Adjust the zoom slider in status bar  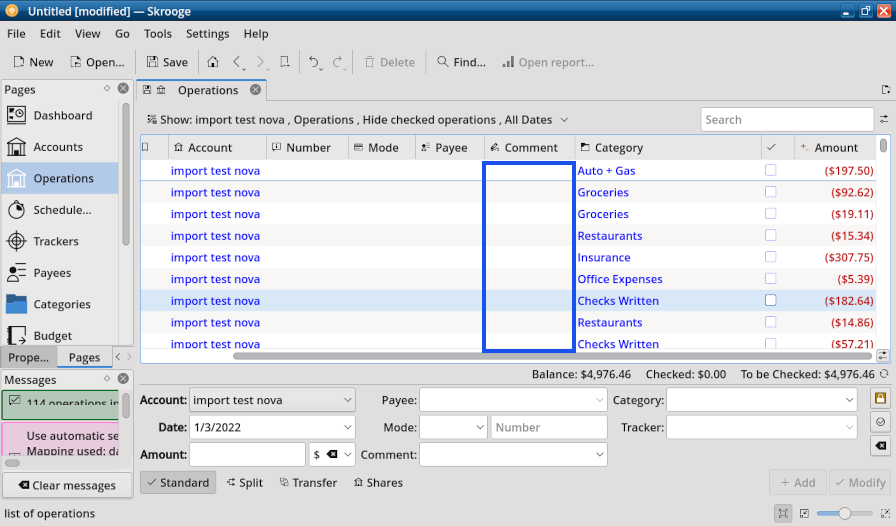click(x=845, y=513)
